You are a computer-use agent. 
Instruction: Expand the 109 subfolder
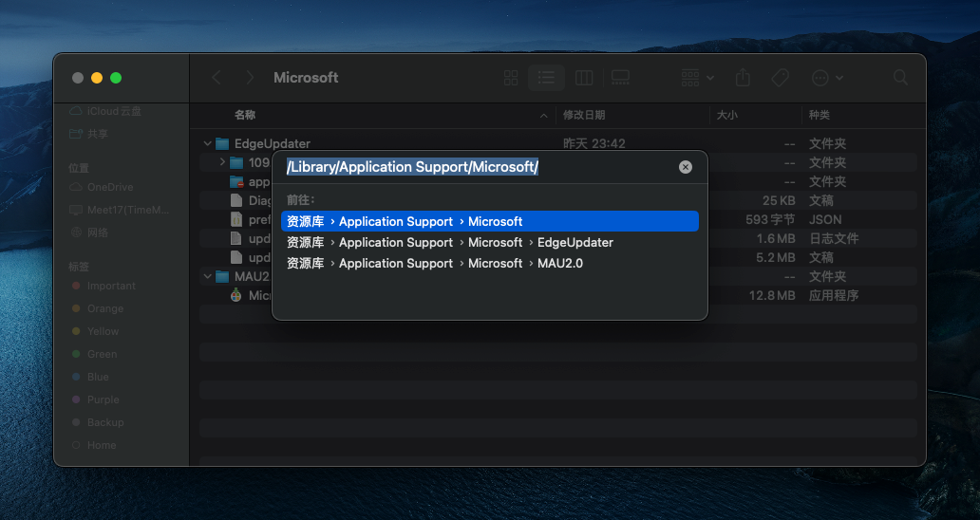point(222,162)
